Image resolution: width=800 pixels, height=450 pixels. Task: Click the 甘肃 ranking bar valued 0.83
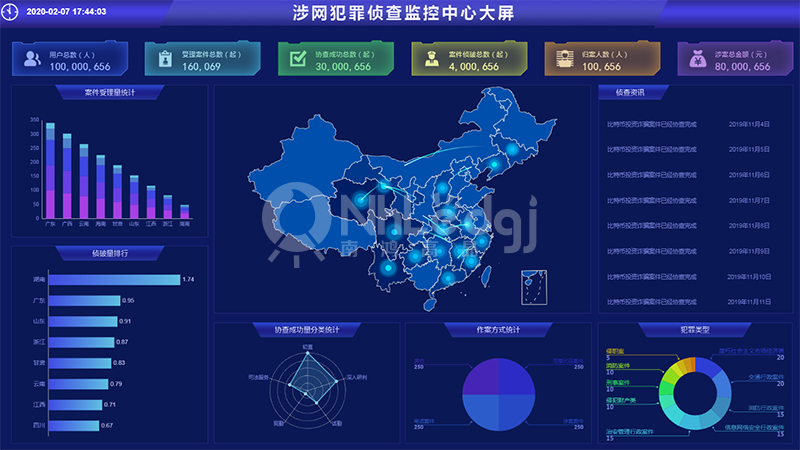point(80,363)
